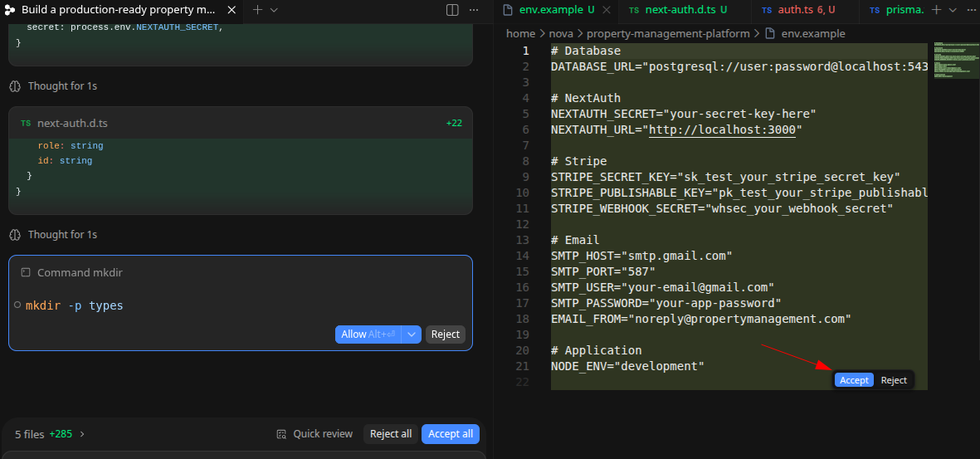The height and width of the screenshot is (459, 980).
Task: Open the editor tab list chevron dropdown
Action: tap(953, 10)
